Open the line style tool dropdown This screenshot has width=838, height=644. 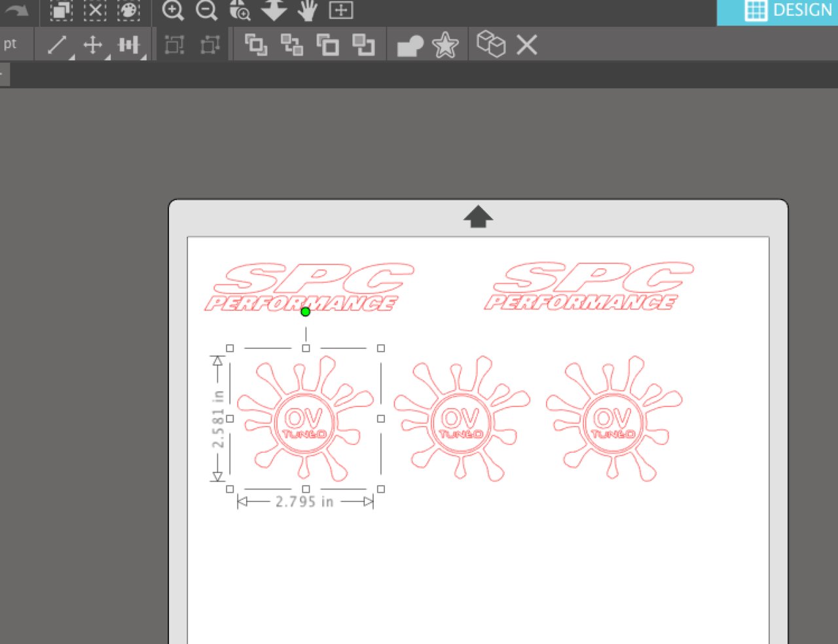point(58,45)
